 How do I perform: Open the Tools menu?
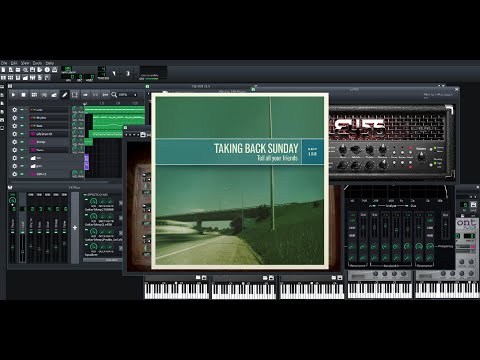pyautogui.click(x=37, y=63)
